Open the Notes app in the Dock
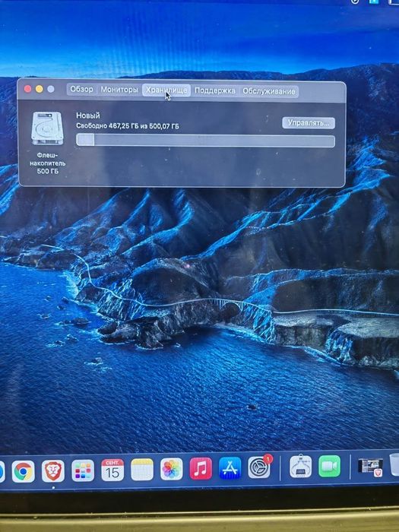The height and width of the screenshot is (532, 399). click(142, 470)
